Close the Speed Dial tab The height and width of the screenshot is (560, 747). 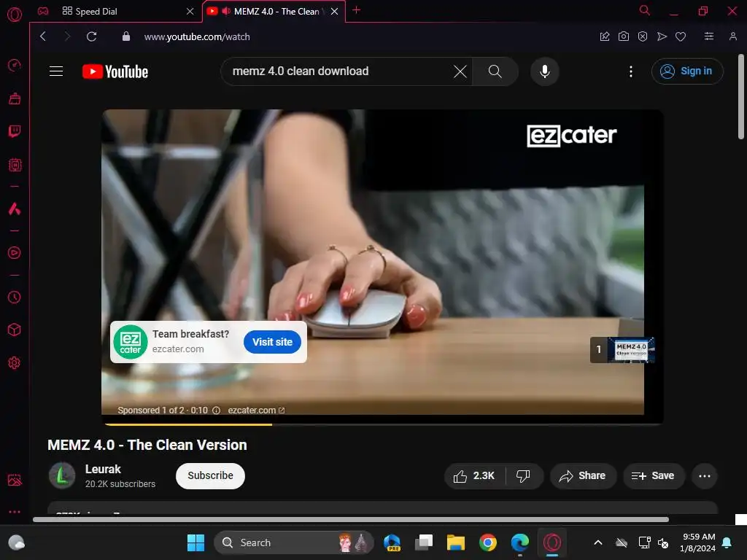190,12
